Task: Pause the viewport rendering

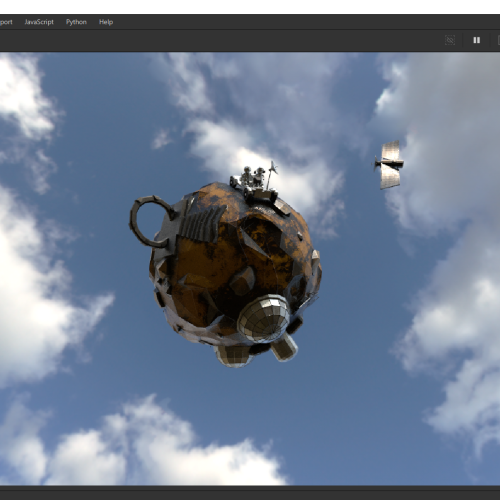Action: 476,40
